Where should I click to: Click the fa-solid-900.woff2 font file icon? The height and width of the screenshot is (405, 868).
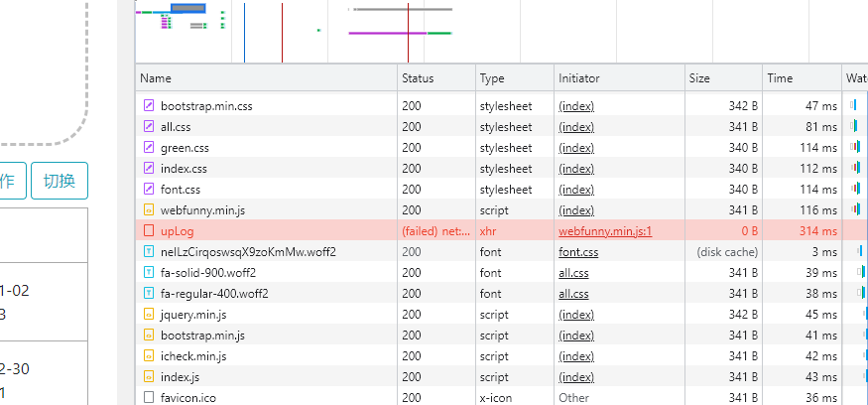point(149,273)
